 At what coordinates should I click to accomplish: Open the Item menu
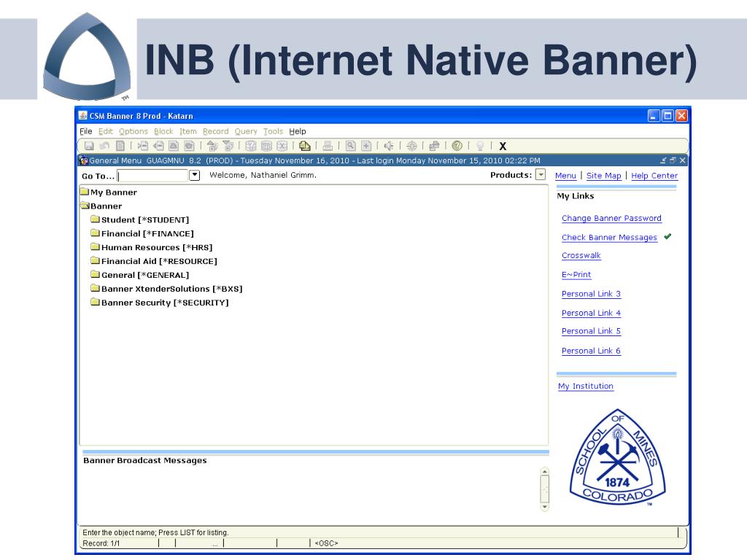point(188,131)
